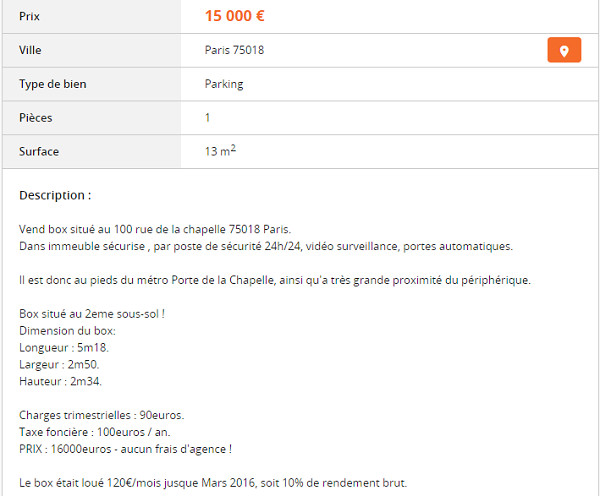Click the sentence about métro Porte de la Chapelle
This screenshot has height=496, width=600.
(275, 280)
